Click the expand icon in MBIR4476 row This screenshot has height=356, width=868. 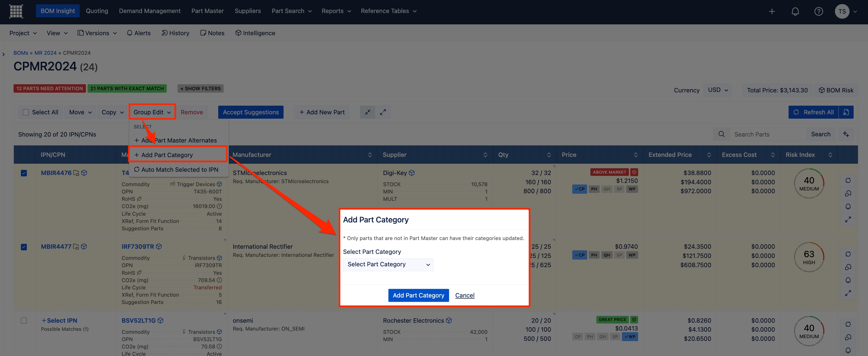[848, 219]
